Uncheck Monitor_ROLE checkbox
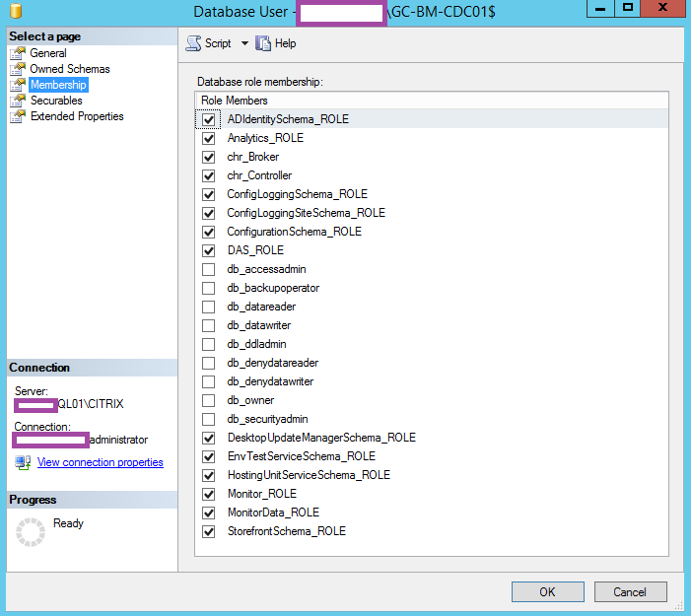Screen dimensions: 691x616 pos(208,494)
